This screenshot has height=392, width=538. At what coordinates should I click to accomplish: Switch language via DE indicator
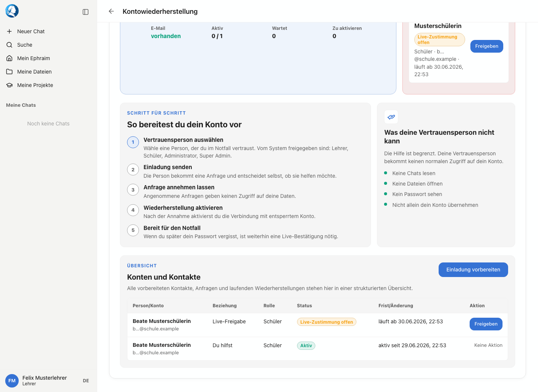[86, 381]
